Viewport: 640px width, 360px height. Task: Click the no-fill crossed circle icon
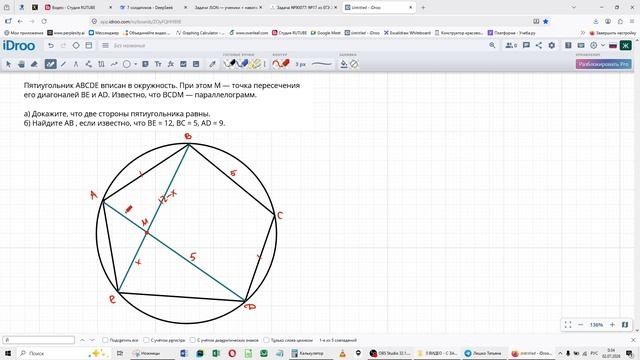coord(354,64)
